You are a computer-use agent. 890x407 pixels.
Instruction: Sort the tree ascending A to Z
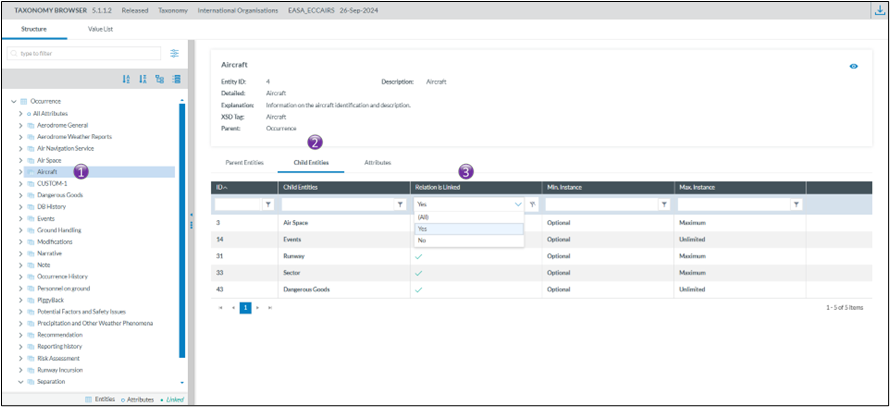pos(126,79)
